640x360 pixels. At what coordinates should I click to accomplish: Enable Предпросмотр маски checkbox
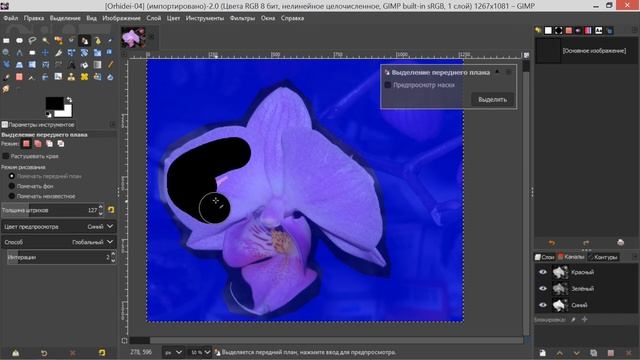388,85
